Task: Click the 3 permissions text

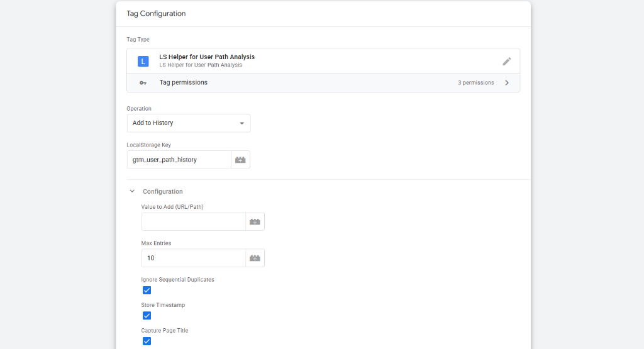Action: [476, 82]
